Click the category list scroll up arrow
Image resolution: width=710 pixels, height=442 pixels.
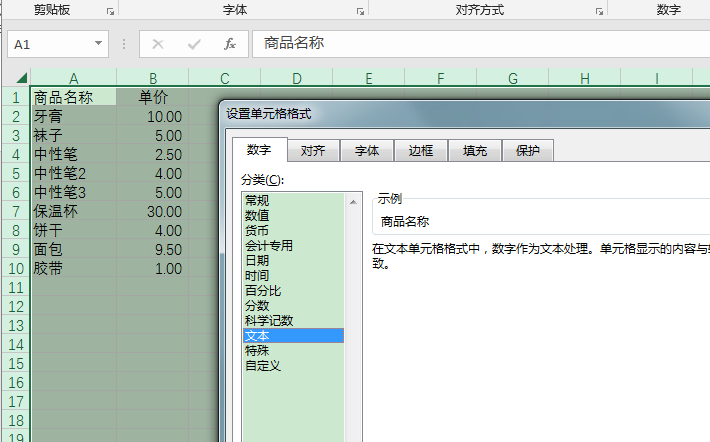(x=353, y=201)
